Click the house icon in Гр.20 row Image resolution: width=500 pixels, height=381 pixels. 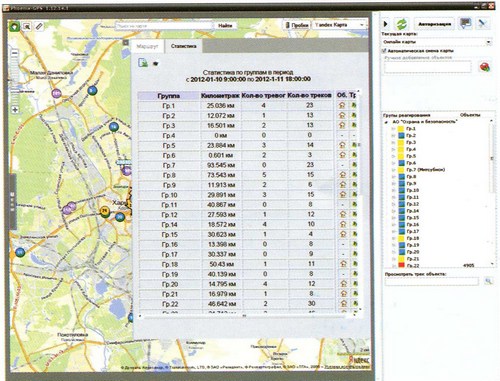(x=343, y=284)
